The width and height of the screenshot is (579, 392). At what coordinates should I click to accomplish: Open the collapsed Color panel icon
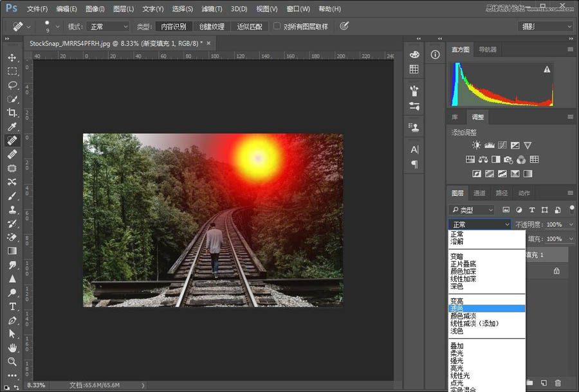click(414, 54)
